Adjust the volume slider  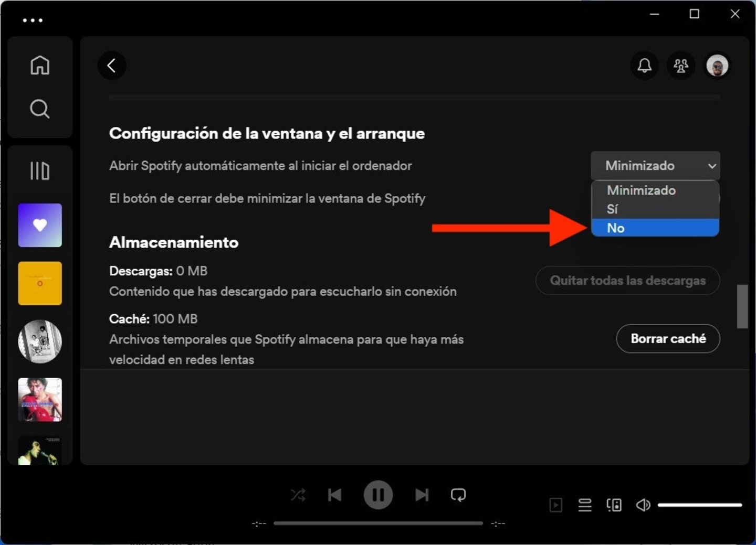point(700,505)
